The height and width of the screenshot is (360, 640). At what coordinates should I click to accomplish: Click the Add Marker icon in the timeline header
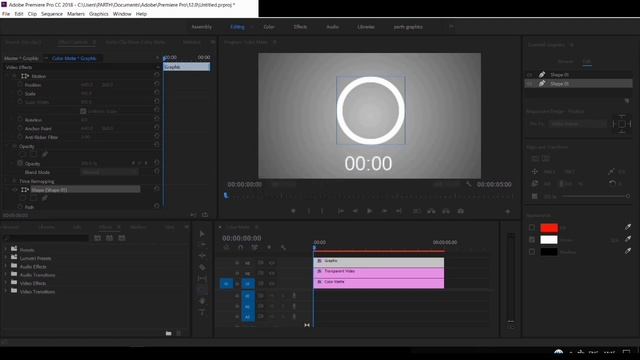point(269,247)
